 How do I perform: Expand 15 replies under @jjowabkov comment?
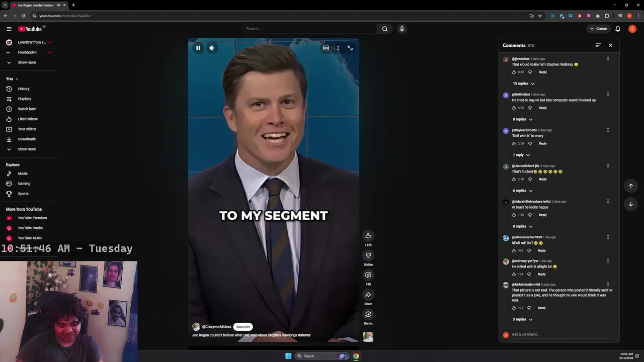[524, 83]
